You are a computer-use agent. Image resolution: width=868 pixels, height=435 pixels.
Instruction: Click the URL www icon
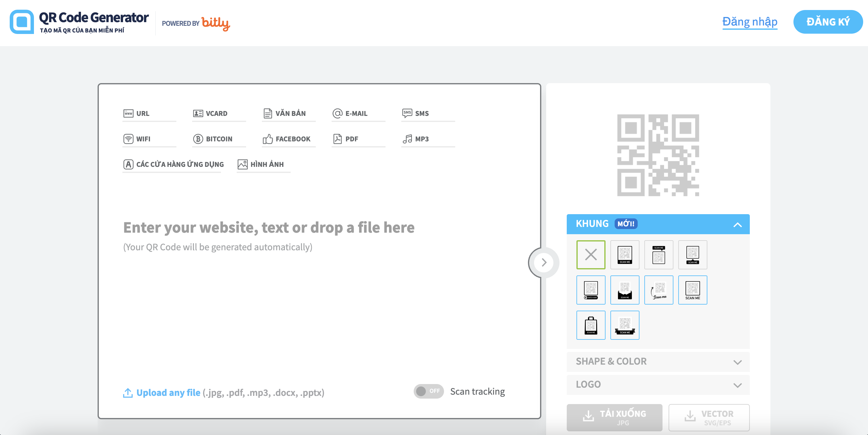pyautogui.click(x=129, y=113)
